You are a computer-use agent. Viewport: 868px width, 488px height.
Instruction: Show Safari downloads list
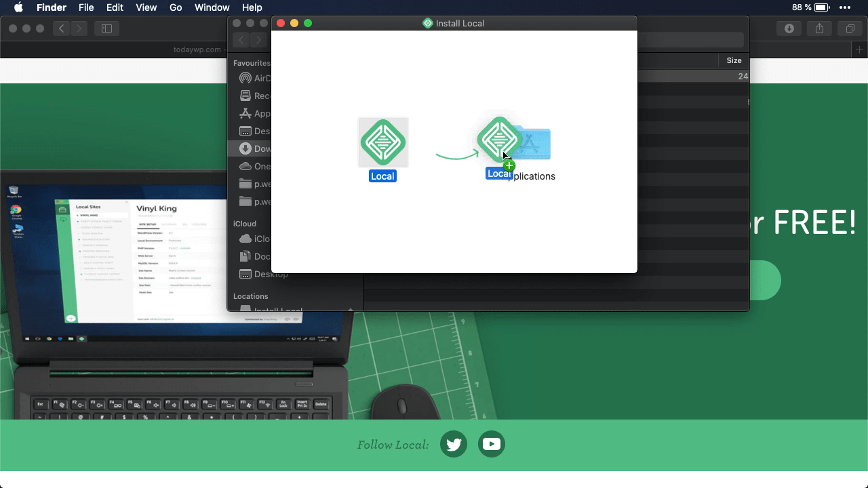[x=789, y=28]
